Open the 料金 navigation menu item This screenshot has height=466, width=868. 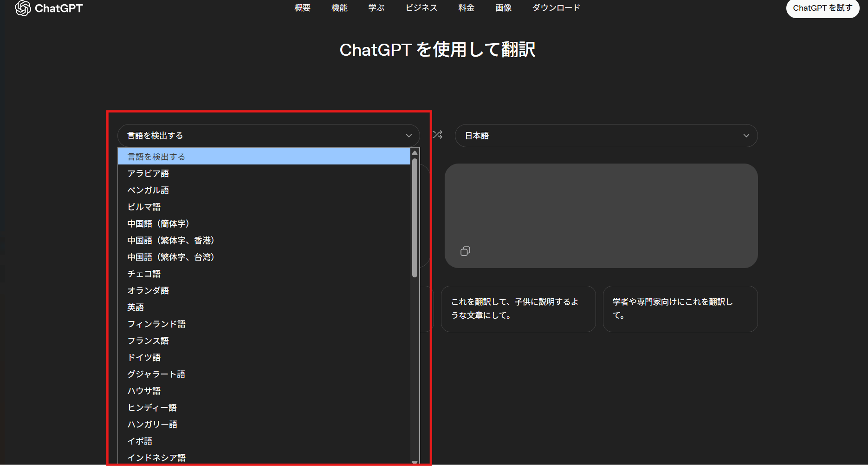click(x=466, y=8)
